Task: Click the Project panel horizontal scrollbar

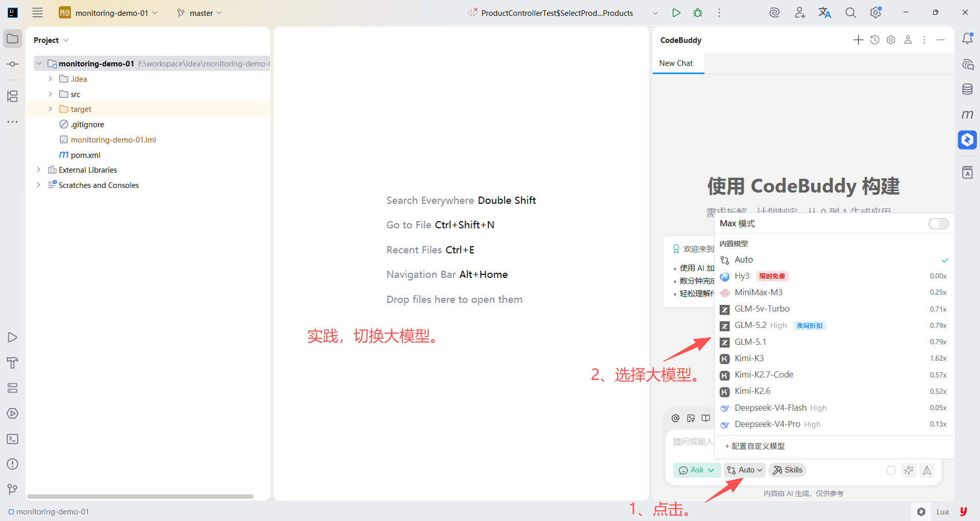Action: click(140, 496)
